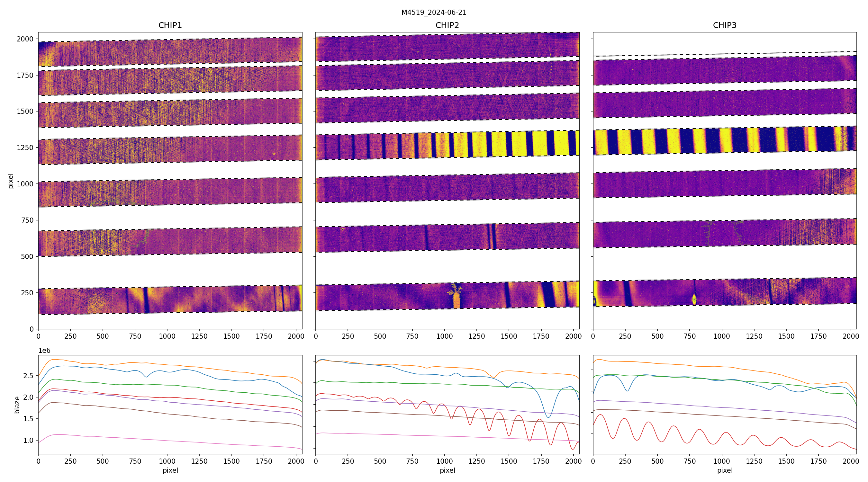Click the 'pixel' y-axis label of CHIP1 image
Viewport: 868px width, 482px height.
tap(11, 181)
